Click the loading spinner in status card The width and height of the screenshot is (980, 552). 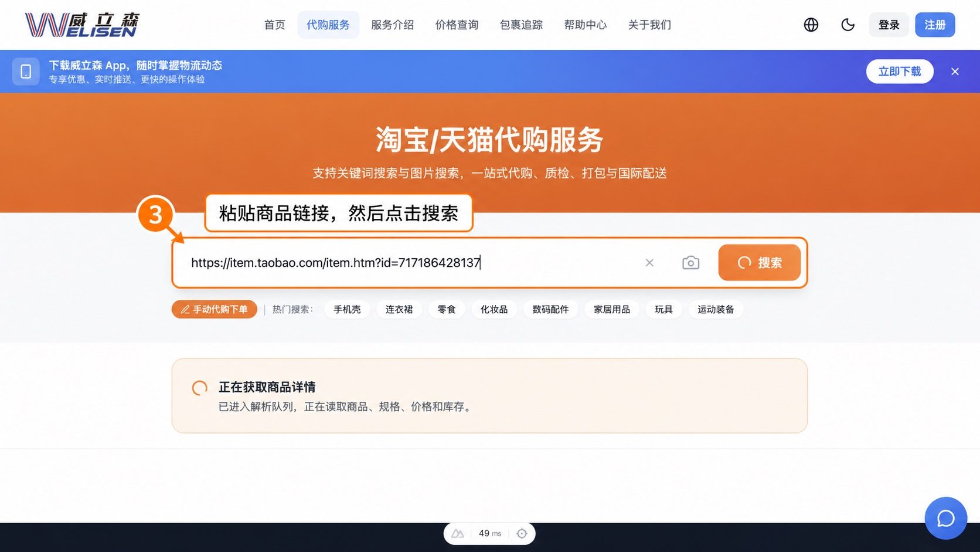pyautogui.click(x=200, y=388)
